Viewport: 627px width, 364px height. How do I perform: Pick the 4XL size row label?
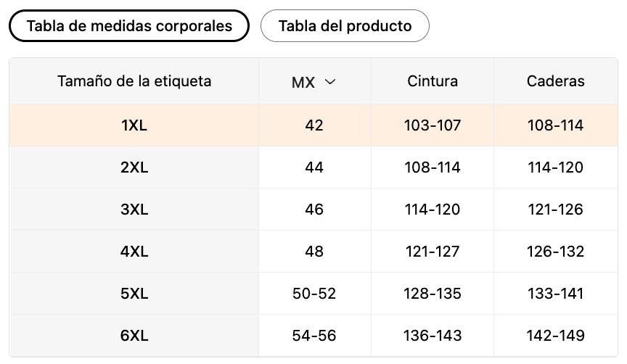[x=134, y=252]
